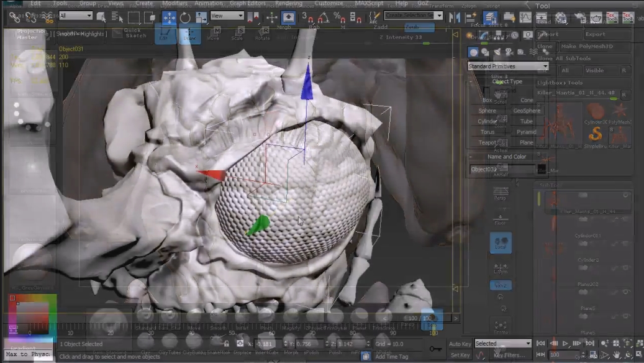Open the Animation menu
The width and height of the screenshot is (644, 363).
pos(208,3)
